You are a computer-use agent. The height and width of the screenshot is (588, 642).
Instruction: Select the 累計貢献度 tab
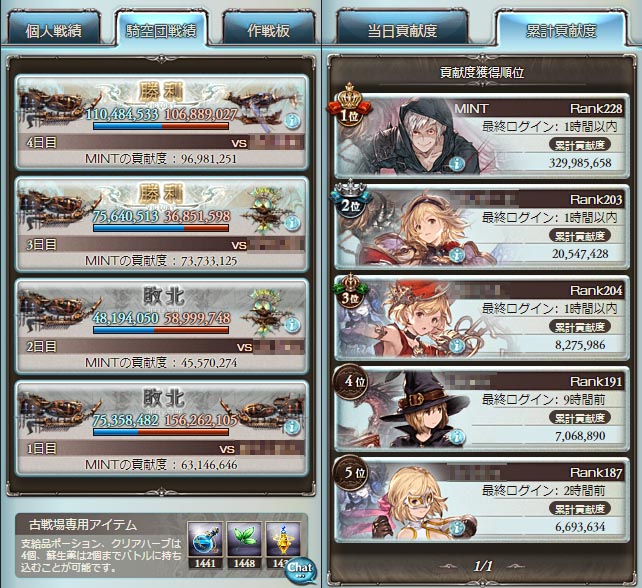tap(561, 29)
